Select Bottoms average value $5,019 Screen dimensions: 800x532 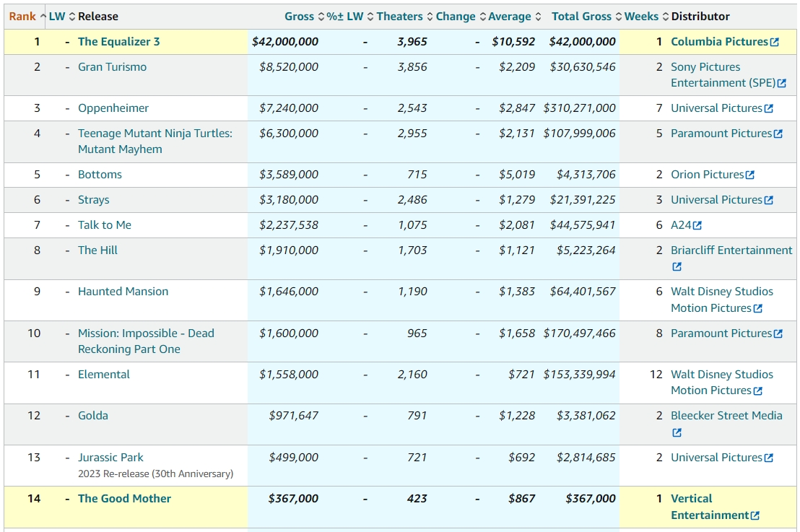coord(517,175)
